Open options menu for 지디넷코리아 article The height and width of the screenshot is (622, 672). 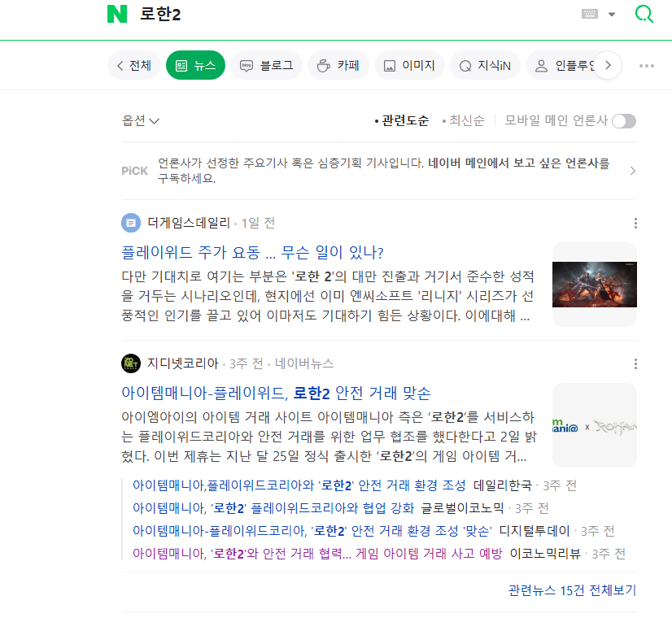coord(635,364)
